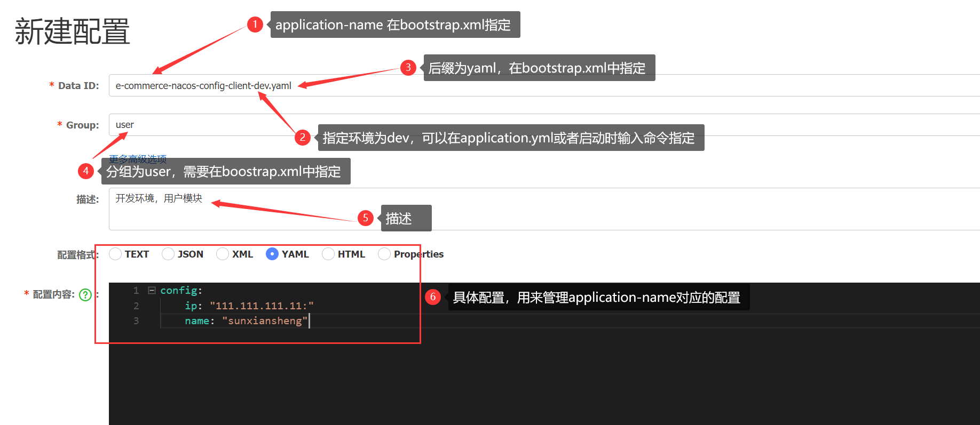Select the YAML format radio button
Image resolution: width=980 pixels, height=425 pixels.
click(x=272, y=254)
